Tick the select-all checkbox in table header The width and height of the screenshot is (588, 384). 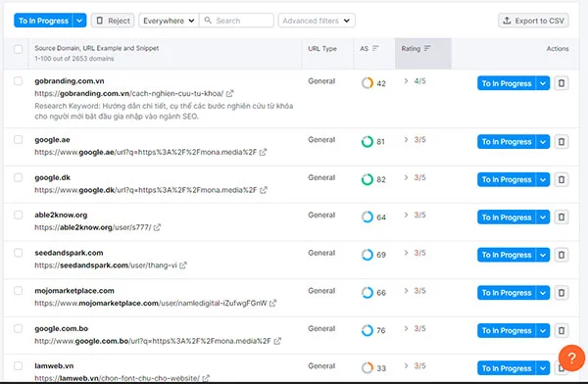pyautogui.click(x=18, y=49)
